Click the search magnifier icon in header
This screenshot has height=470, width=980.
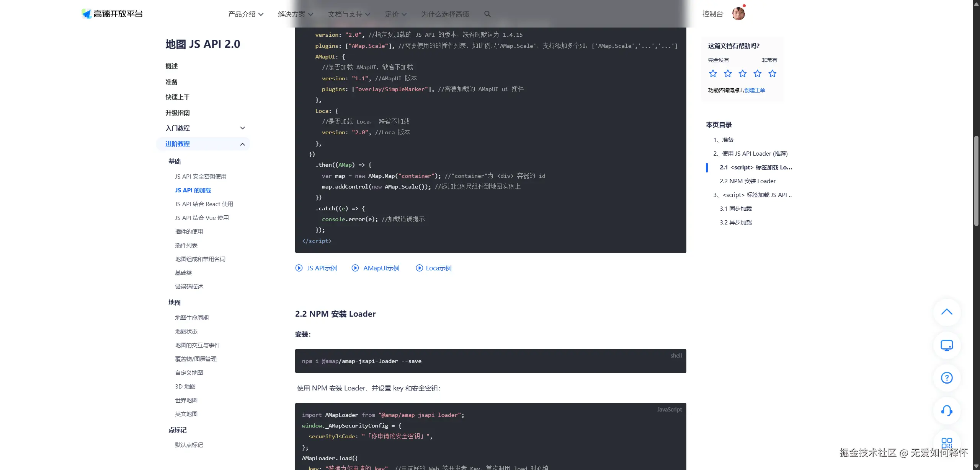click(487, 14)
